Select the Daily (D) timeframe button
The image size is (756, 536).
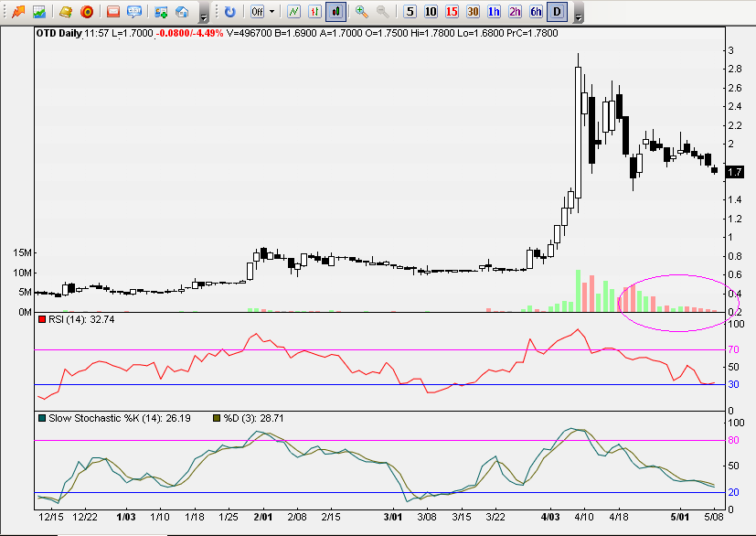pos(557,12)
